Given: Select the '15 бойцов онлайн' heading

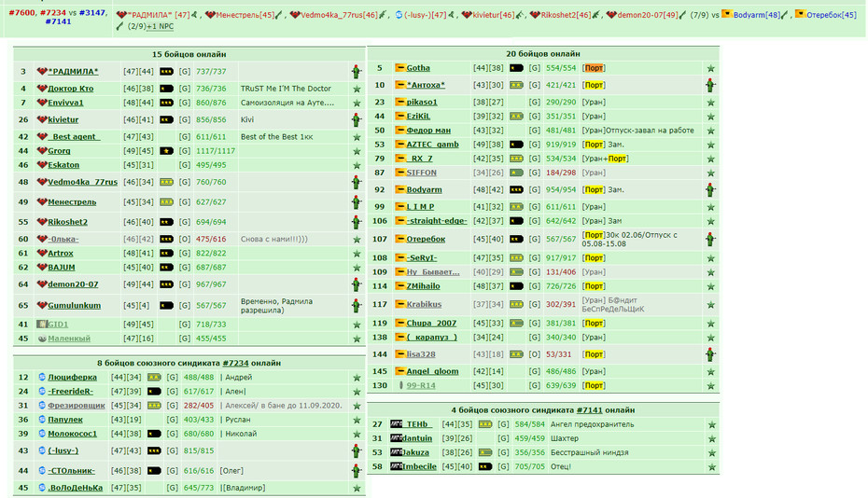Looking at the screenshot, I should tap(189, 54).
